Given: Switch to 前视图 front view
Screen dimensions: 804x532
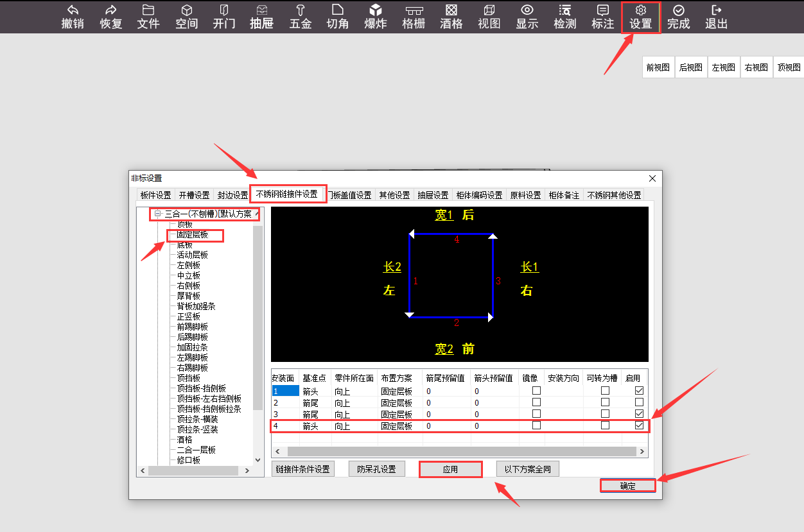Looking at the screenshot, I should point(658,67).
